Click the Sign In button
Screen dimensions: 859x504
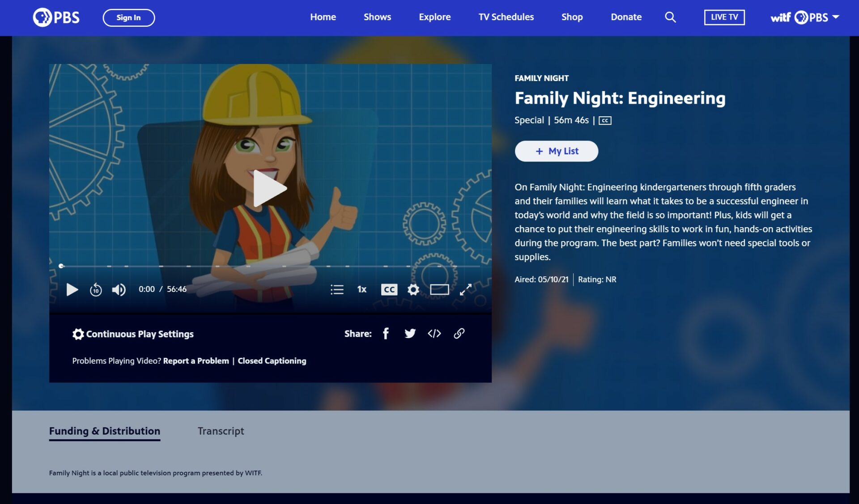(129, 17)
